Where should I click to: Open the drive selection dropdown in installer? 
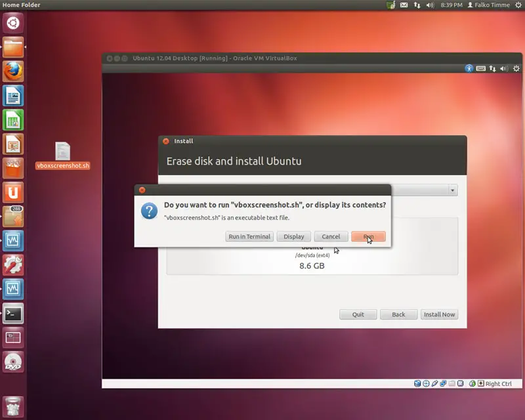tap(452, 190)
